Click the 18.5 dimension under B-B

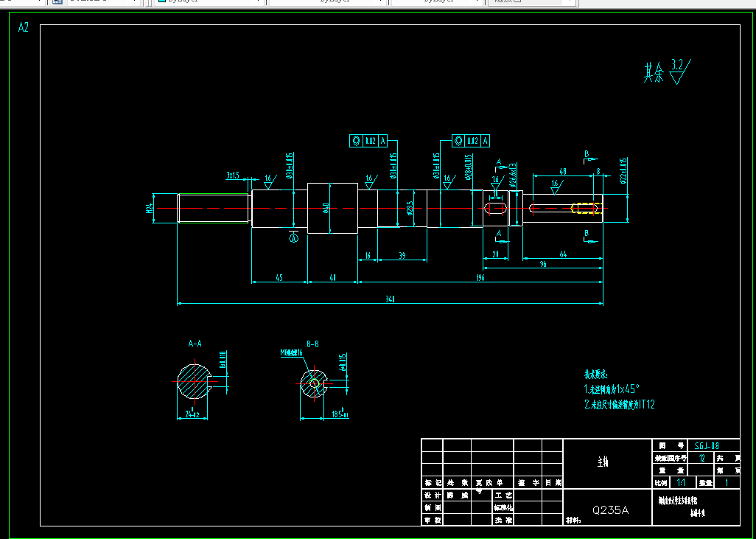340,414
